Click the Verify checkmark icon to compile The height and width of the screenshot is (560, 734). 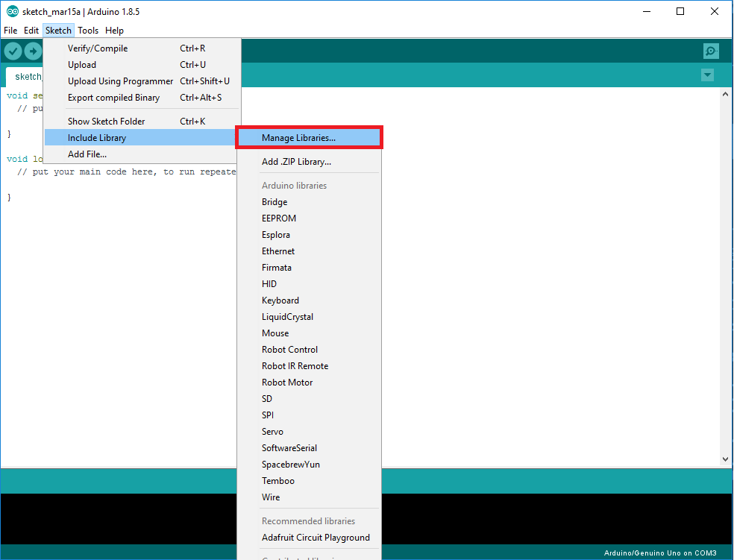[x=13, y=51]
